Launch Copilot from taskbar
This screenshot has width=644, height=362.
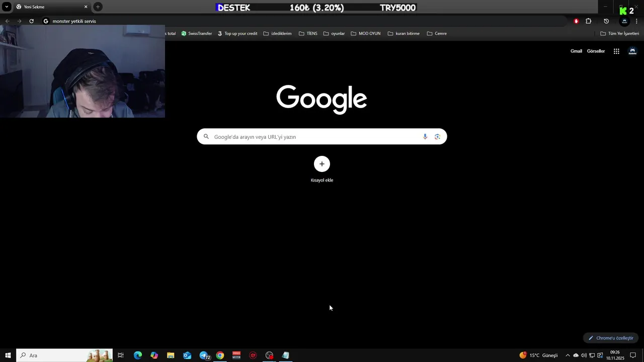point(154,355)
